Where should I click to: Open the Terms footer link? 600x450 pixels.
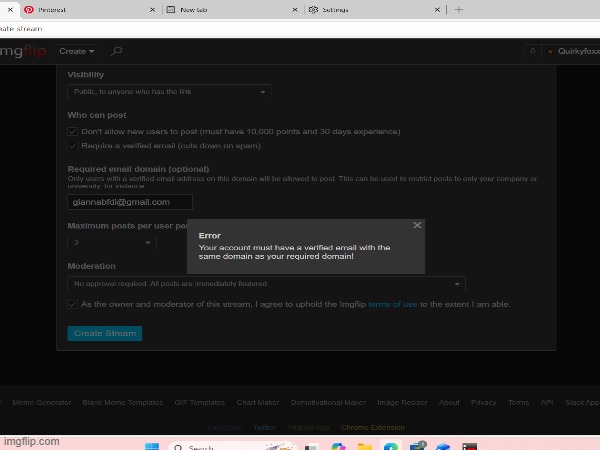518,403
